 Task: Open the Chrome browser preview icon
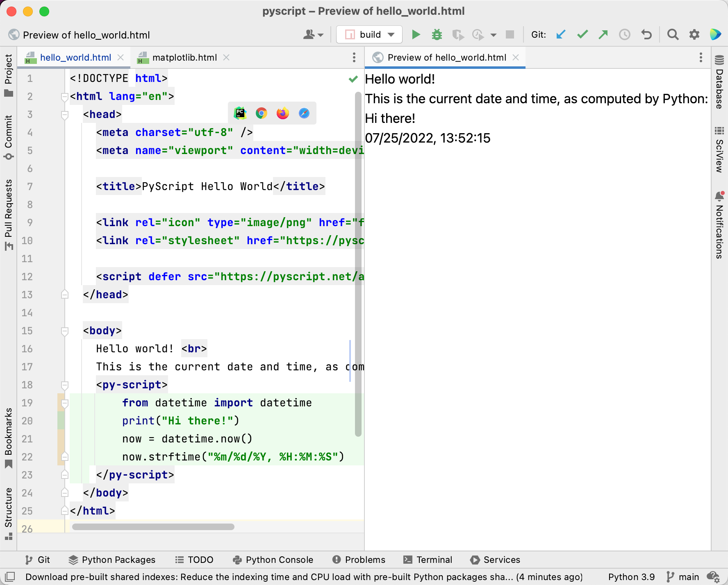(x=261, y=113)
